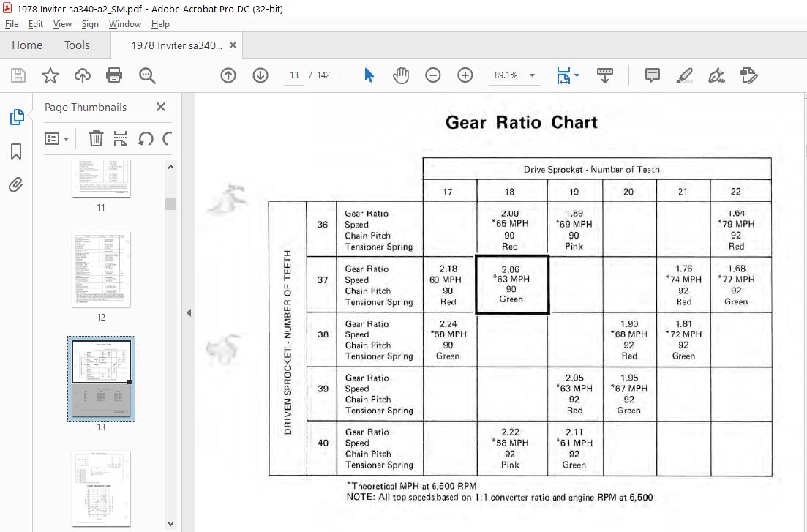Open Page Thumbnails navigation pane icon
Viewport: 807px width, 532px height.
[x=17, y=117]
